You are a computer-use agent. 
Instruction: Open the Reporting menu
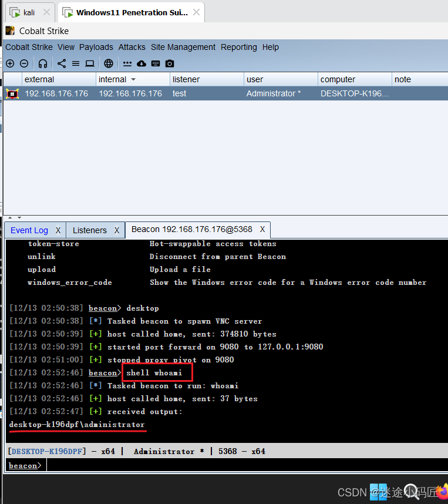(x=239, y=47)
